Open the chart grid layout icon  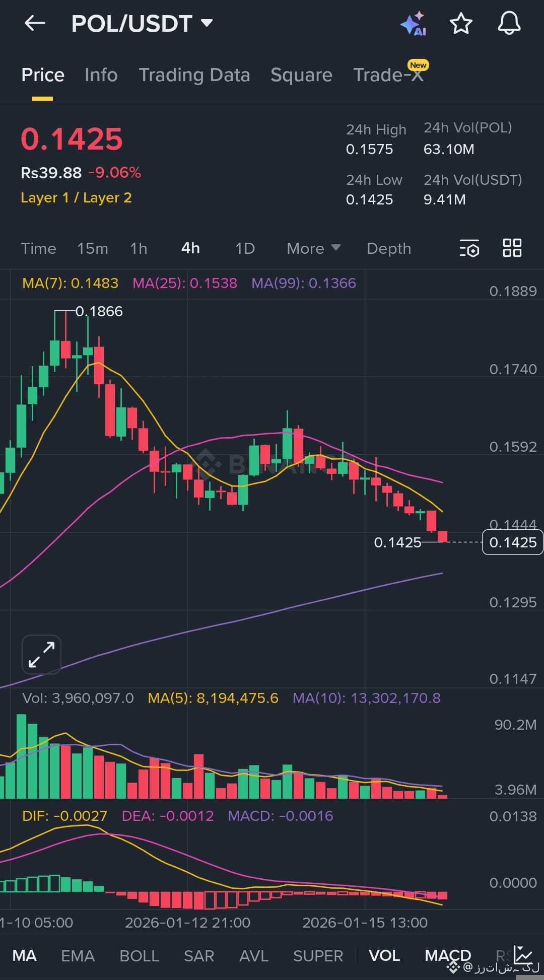[x=512, y=248]
